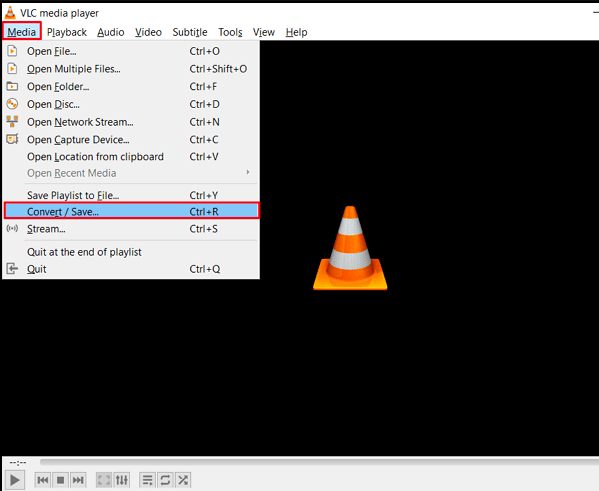The height and width of the screenshot is (491, 599).
Task: Click Open Network Stream icon
Action: click(x=12, y=122)
